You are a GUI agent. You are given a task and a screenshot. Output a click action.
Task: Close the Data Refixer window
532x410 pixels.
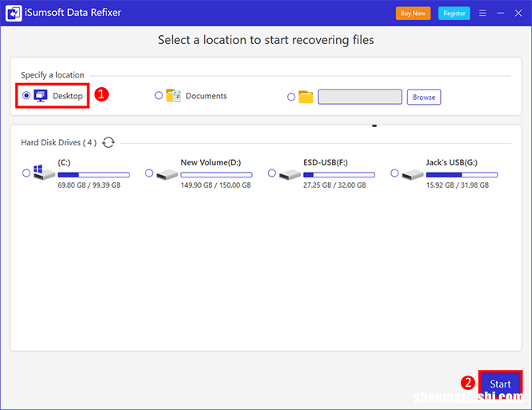pyautogui.click(x=518, y=14)
